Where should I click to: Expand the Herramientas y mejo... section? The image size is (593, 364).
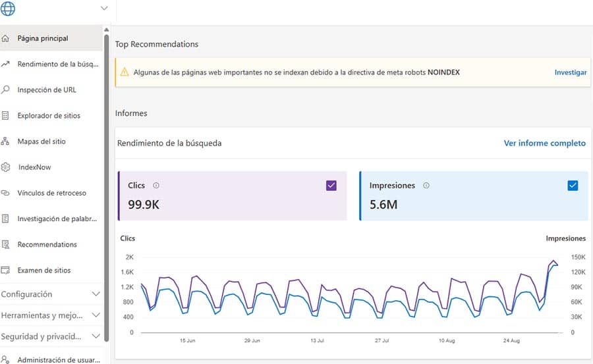click(x=51, y=315)
